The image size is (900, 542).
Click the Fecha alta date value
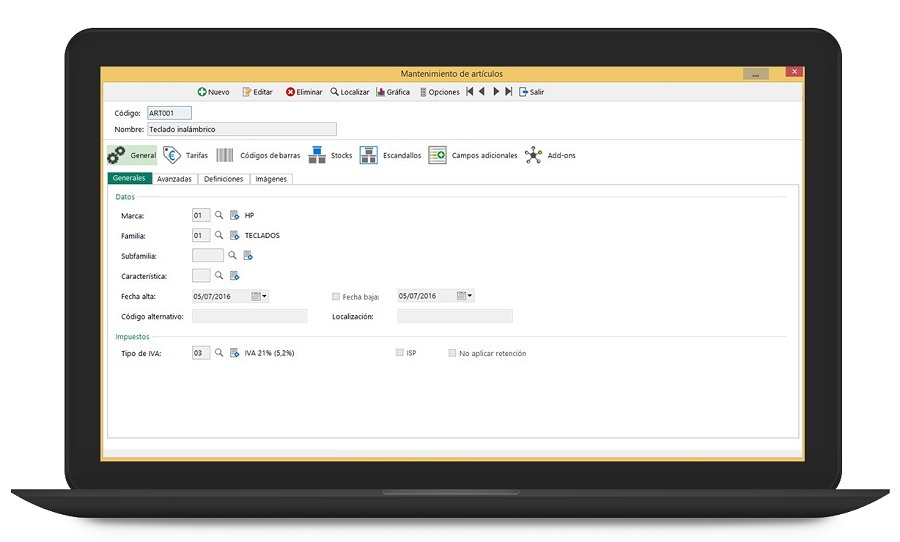coord(212,296)
